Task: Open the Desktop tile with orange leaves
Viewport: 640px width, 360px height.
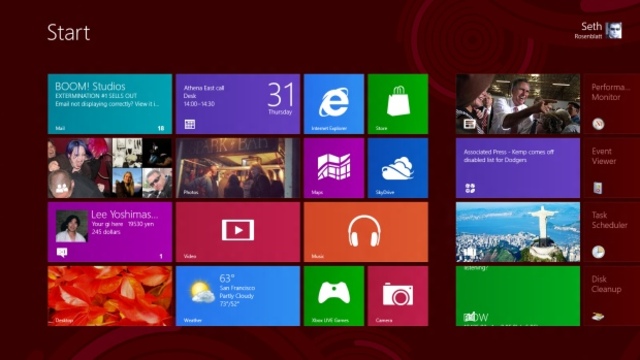Action: coord(110,296)
